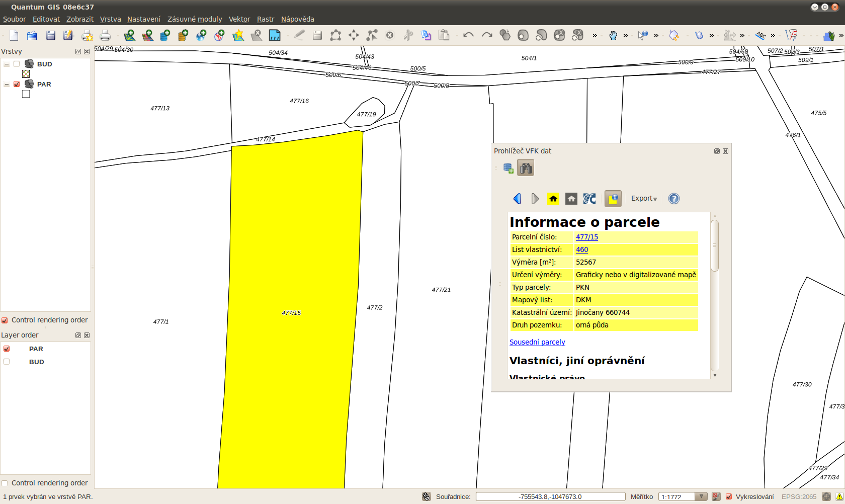Toggle PAR checkbox in Layer order panel
The image size is (845, 504).
point(7,349)
